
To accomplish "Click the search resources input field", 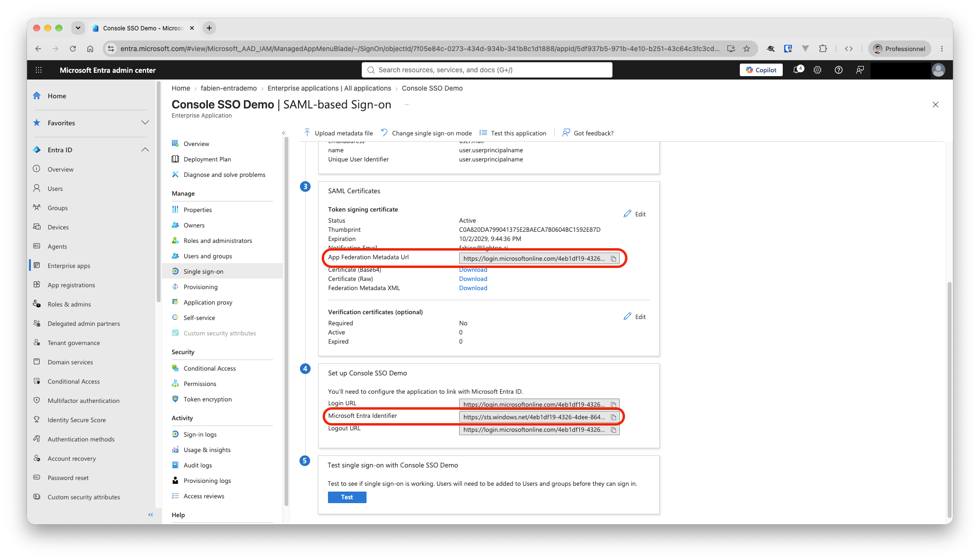I will [487, 70].
